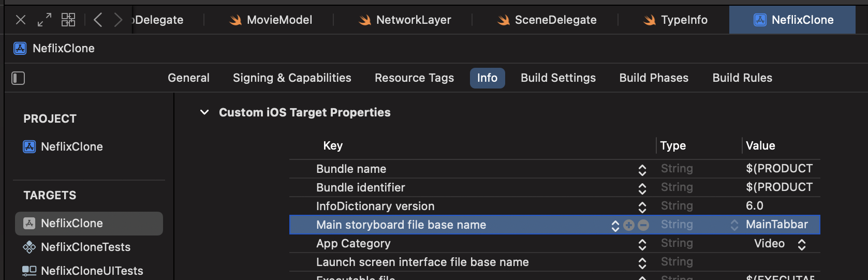Select the Info tab
The image size is (868, 280).
(487, 78)
